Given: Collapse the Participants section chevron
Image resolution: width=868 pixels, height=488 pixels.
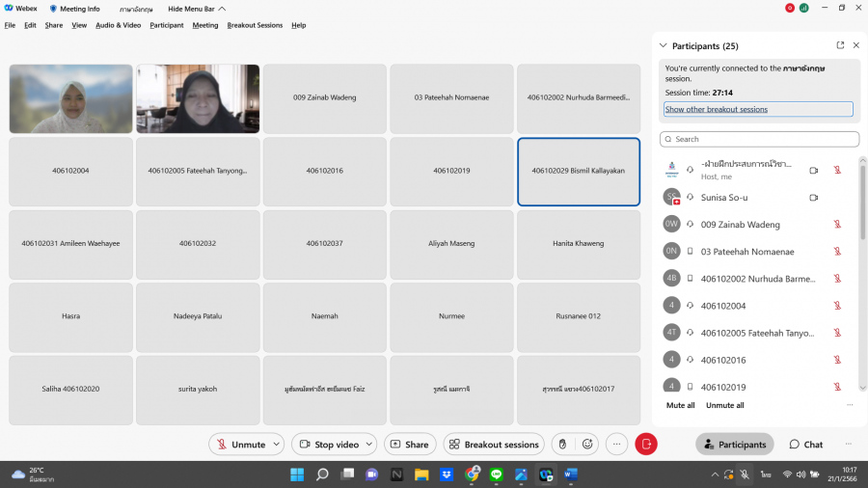Looking at the screenshot, I should click(663, 45).
